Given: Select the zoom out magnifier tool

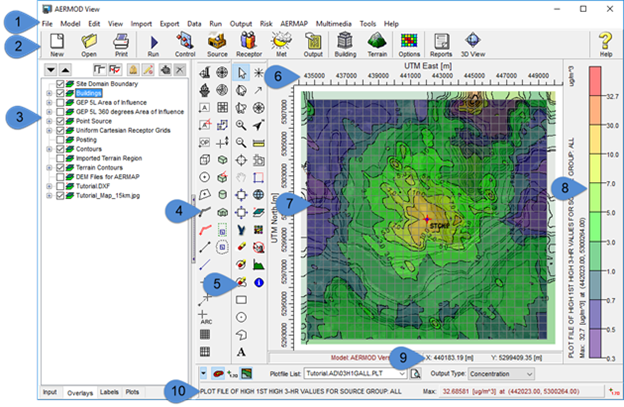Looking at the screenshot, I should (x=241, y=142).
